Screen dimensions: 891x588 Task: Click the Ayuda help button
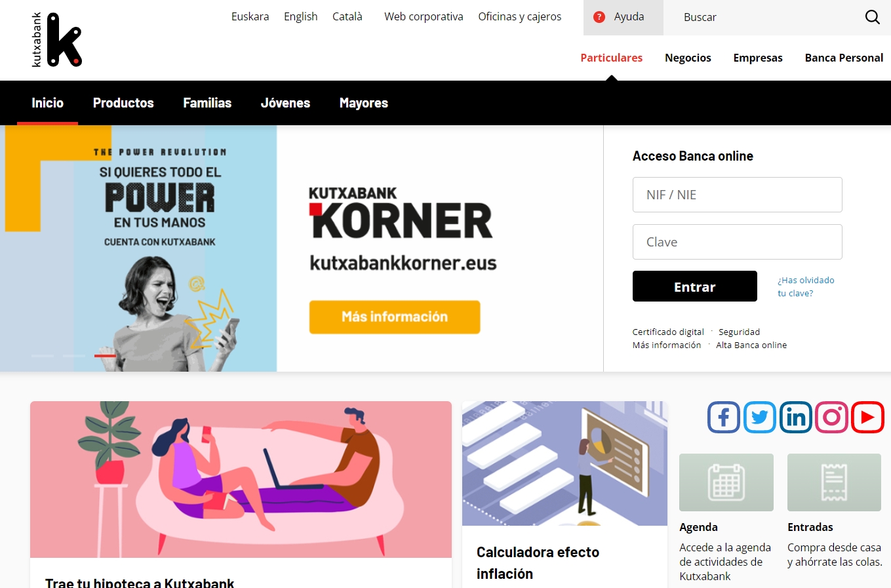pos(624,17)
